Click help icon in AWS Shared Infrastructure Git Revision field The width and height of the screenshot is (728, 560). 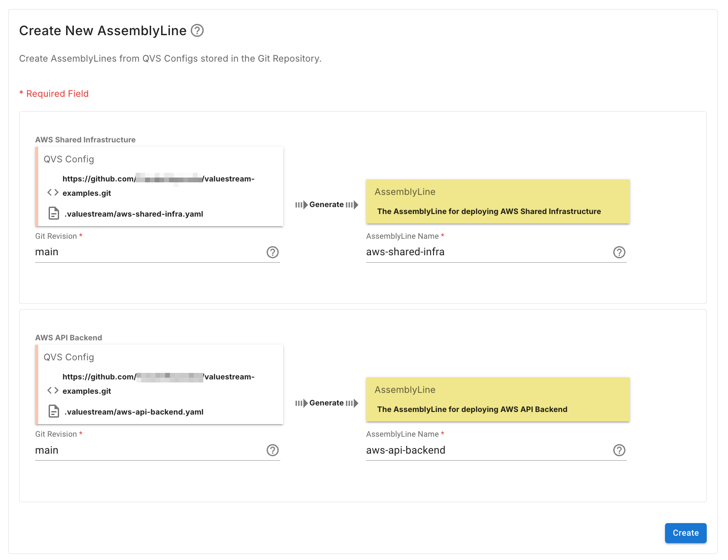tap(272, 252)
